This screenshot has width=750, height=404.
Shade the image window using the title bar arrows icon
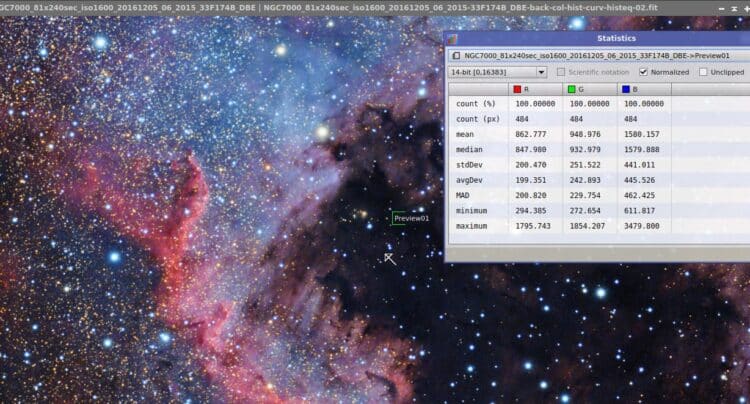[x=734, y=9]
